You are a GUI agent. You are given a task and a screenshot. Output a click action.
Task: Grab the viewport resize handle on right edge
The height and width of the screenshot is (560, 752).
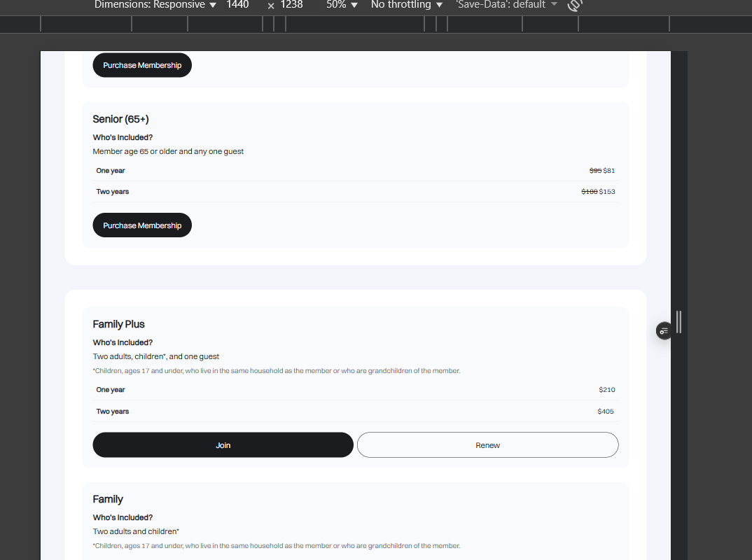(x=678, y=322)
